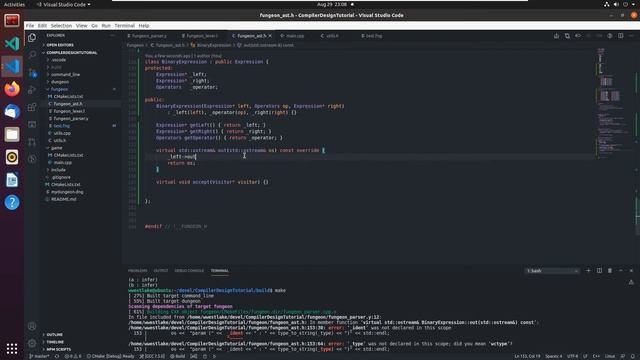Click the GCC kit selector in status bar
The width and height of the screenshot is (640, 360).
click(x=152, y=356)
